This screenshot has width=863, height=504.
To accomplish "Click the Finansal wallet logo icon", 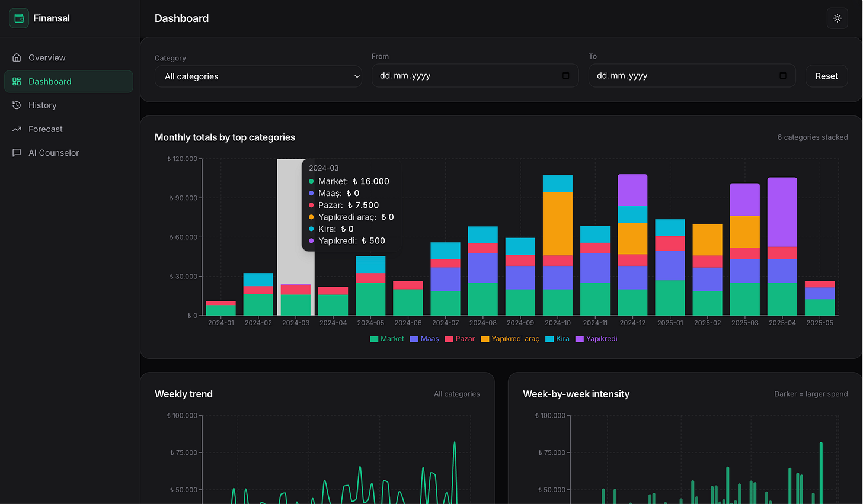I will pos(19,18).
